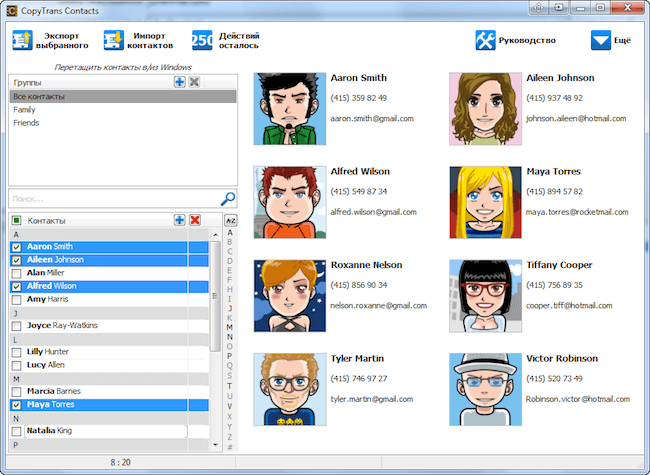
Task: Toggle A-Z sort order button
Action: pos(230,220)
